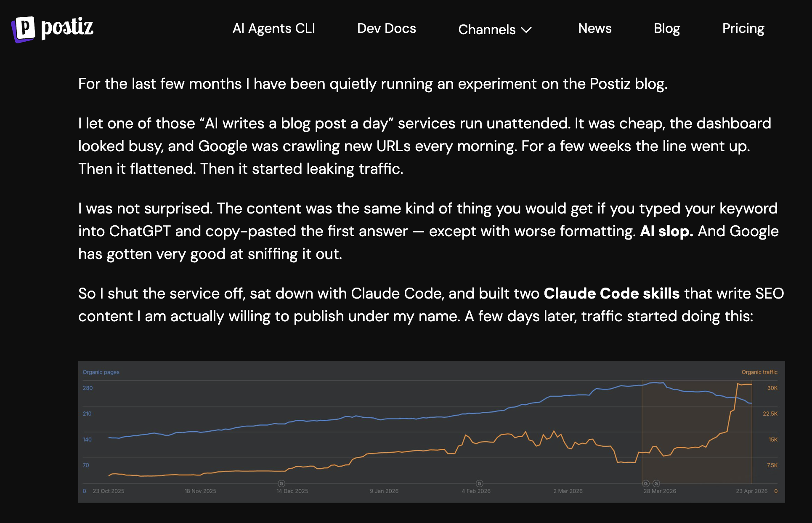
Task: Click the Postiz logo in the header
Action: click(52, 29)
